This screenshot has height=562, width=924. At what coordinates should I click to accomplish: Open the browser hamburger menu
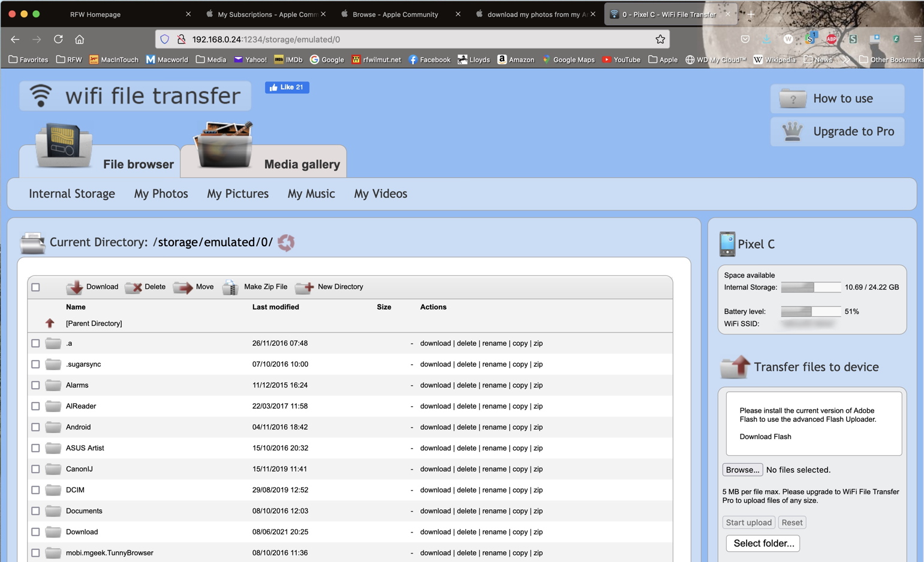[917, 39]
